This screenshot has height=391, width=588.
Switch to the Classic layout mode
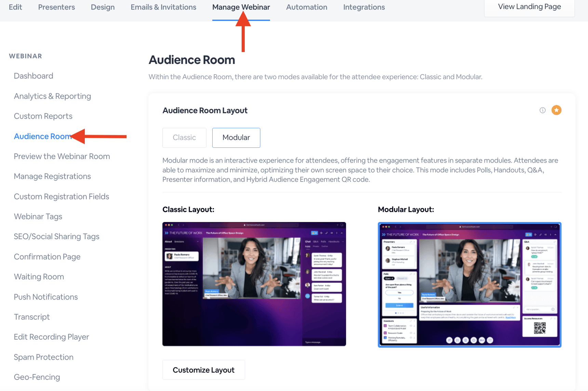[184, 138]
